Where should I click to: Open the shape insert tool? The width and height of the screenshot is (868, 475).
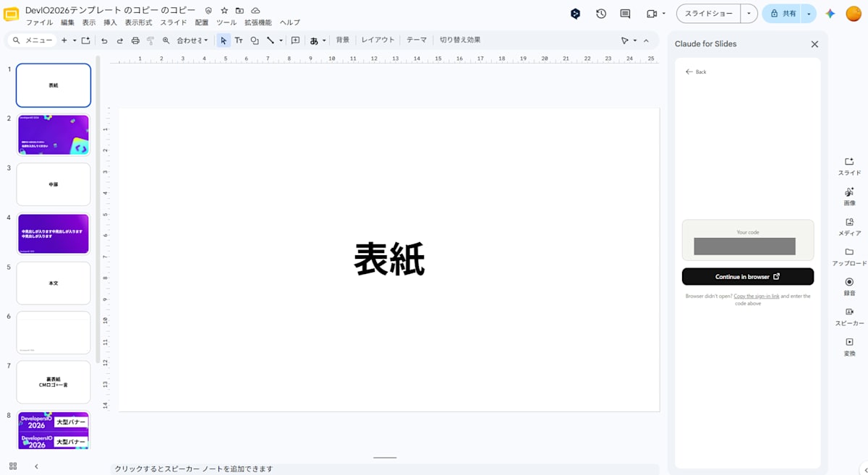click(x=255, y=40)
